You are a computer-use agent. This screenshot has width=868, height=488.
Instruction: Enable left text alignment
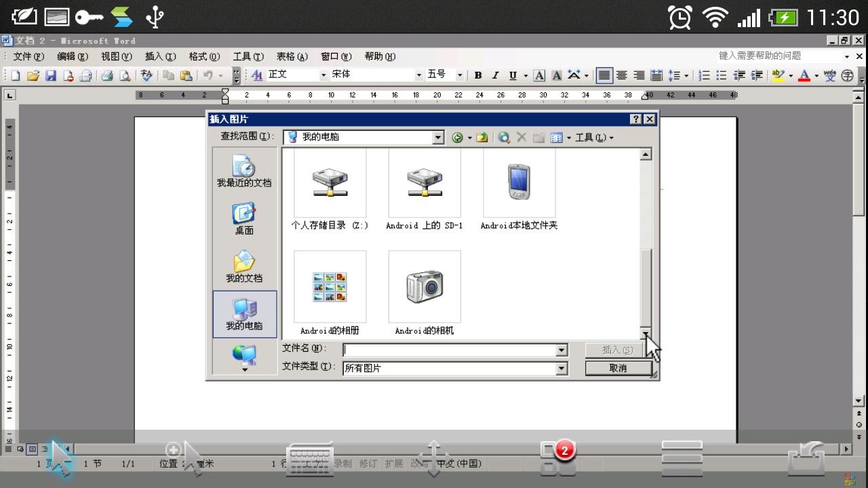coord(604,75)
